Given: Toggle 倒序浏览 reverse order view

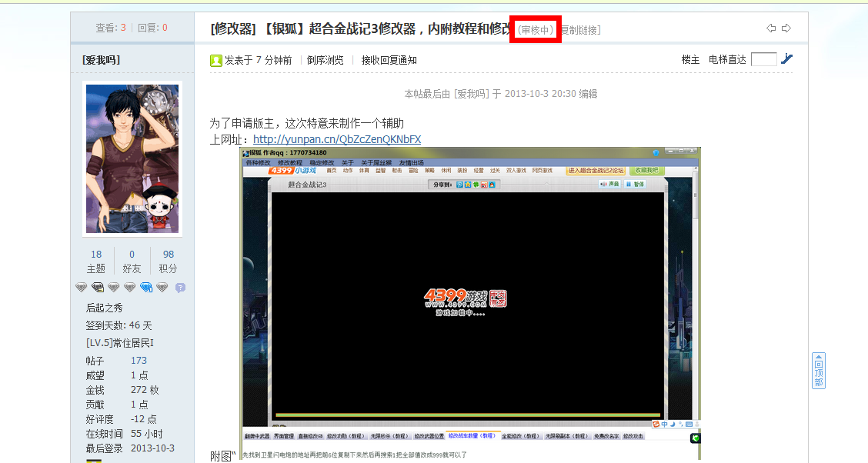Looking at the screenshot, I should point(325,60).
